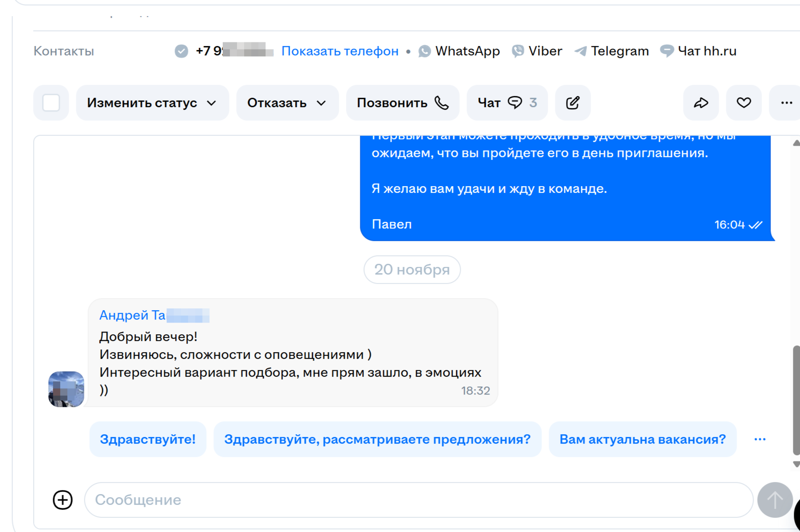Open the WhatsApp messenger icon
Viewport: 800px width, 532px height.
(x=424, y=51)
